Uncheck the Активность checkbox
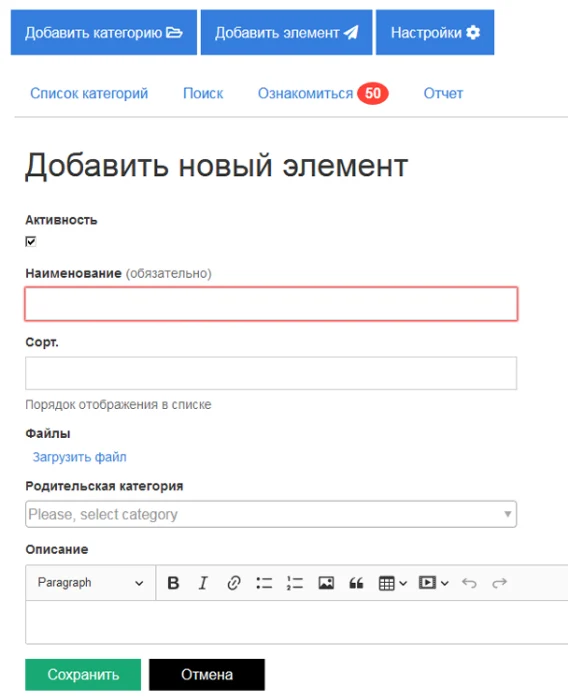The height and width of the screenshot is (700, 568). [x=30, y=242]
